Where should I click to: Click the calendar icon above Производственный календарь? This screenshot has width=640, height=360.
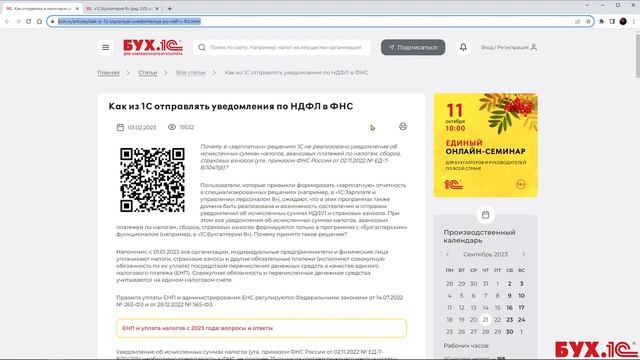pyautogui.click(x=485, y=215)
